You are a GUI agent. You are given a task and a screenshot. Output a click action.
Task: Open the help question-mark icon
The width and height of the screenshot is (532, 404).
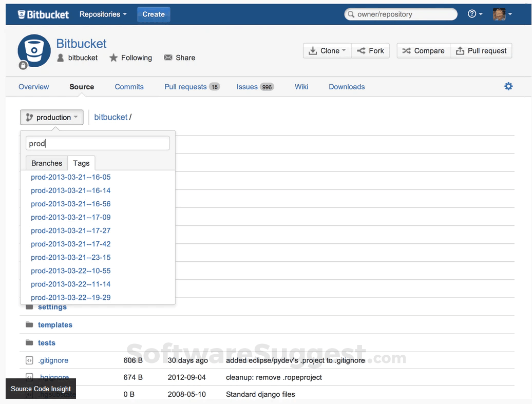point(472,14)
